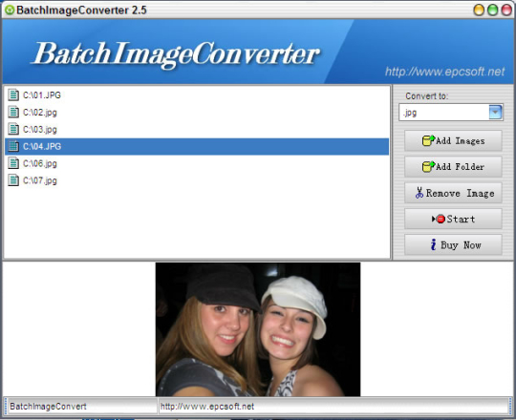Select the C:\06.jpg list entry
The width and height of the screenshot is (516, 420).
pyautogui.click(x=197, y=163)
